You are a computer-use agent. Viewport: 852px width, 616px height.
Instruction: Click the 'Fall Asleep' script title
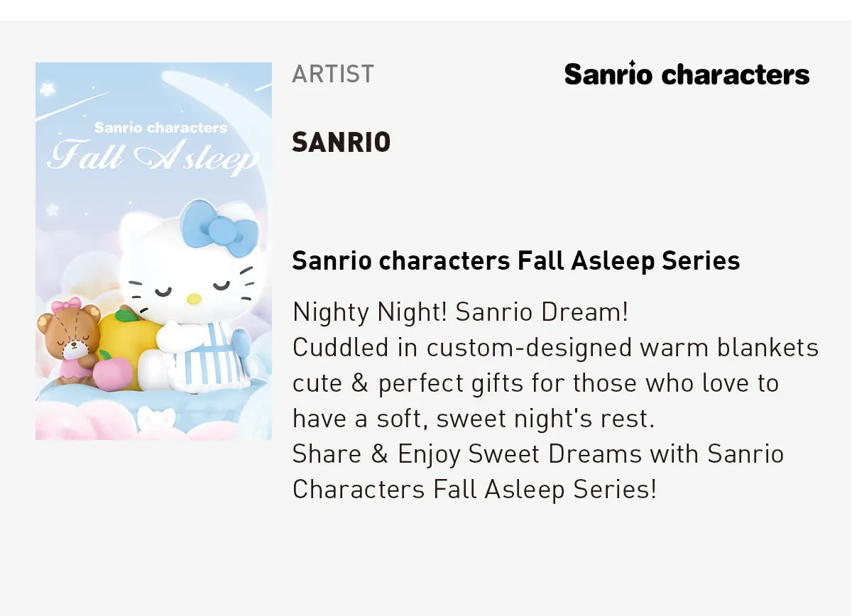pyautogui.click(x=153, y=156)
